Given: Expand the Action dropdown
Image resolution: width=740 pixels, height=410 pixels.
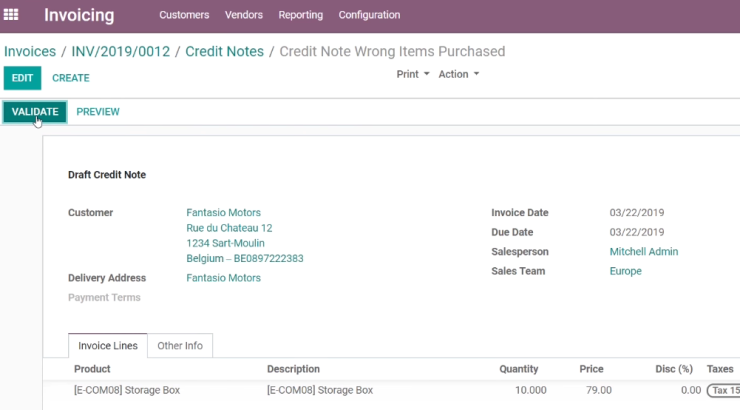Looking at the screenshot, I should (x=459, y=74).
